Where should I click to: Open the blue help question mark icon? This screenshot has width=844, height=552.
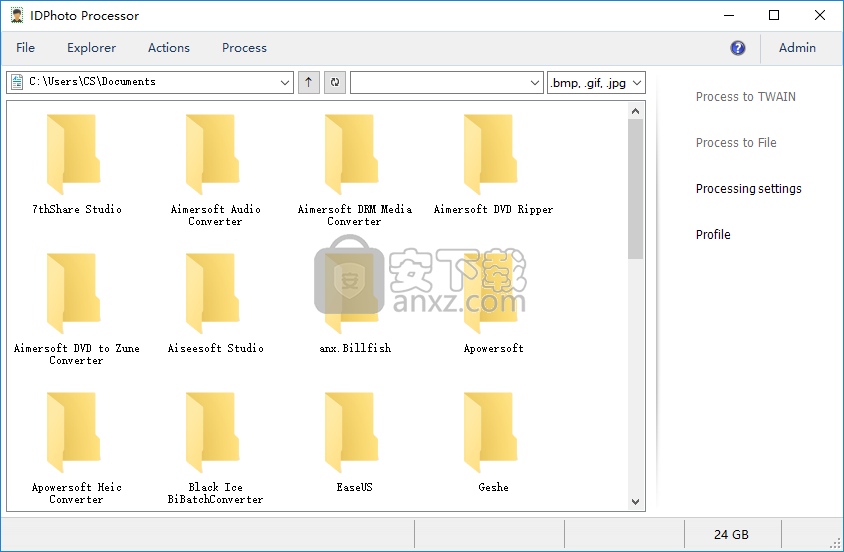(737, 48)
